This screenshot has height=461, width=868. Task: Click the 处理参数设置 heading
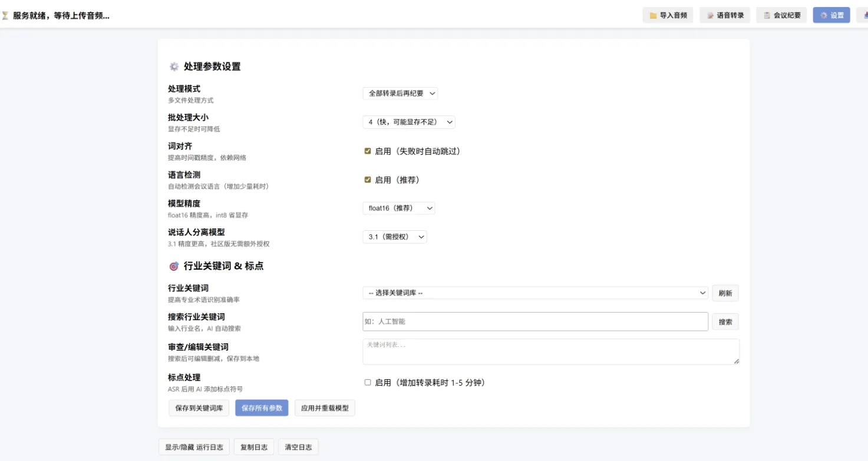[212, 67]
